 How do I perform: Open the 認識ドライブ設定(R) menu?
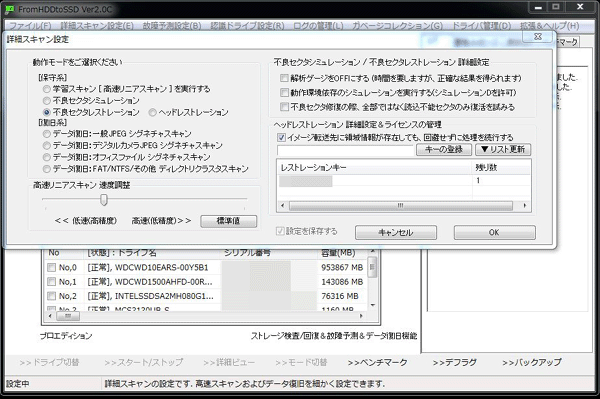point(247,26)
